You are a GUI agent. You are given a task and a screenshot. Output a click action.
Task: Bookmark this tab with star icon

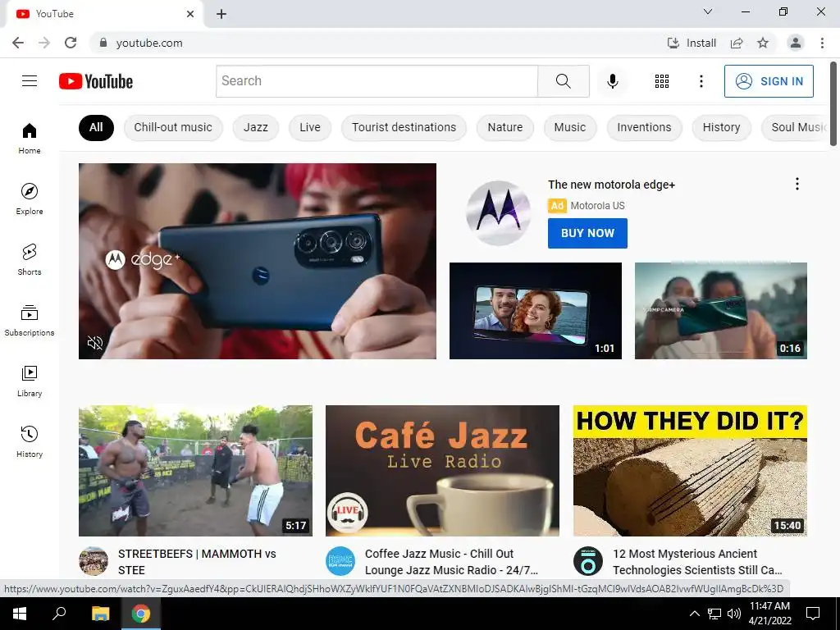point(763,43)
